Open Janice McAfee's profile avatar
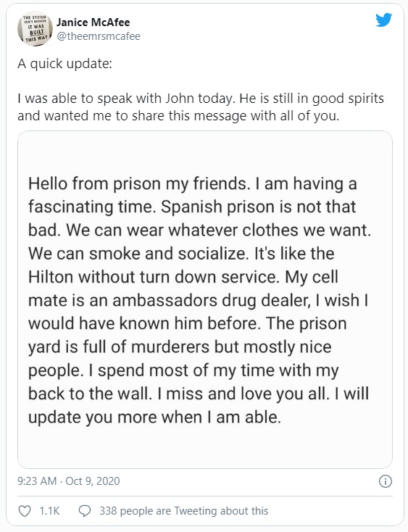 coord(35,28)
